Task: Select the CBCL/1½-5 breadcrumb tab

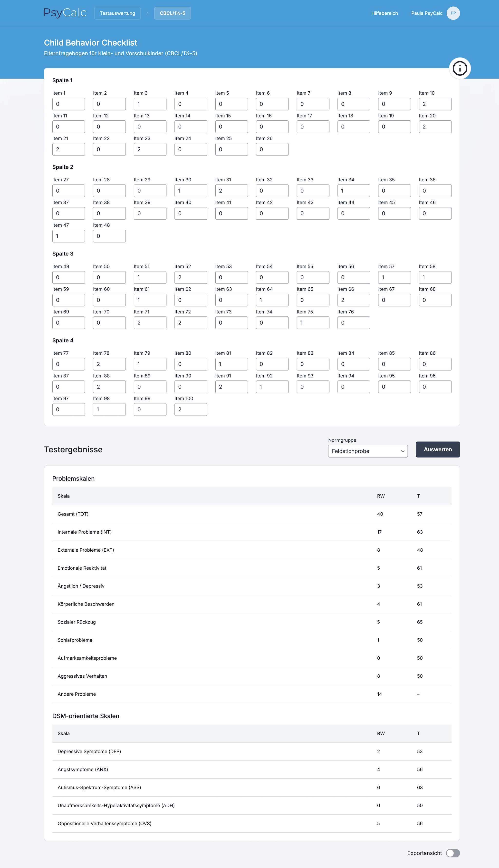Action: coord(173,13)
